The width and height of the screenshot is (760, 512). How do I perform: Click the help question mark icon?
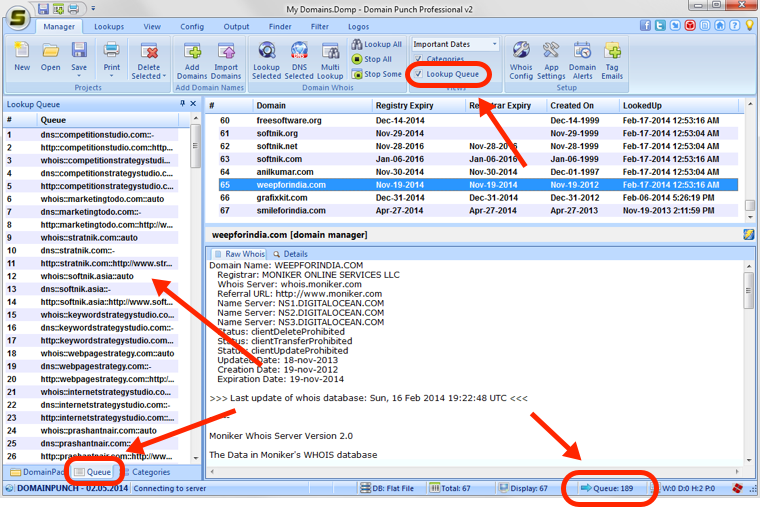pos(735,26)
